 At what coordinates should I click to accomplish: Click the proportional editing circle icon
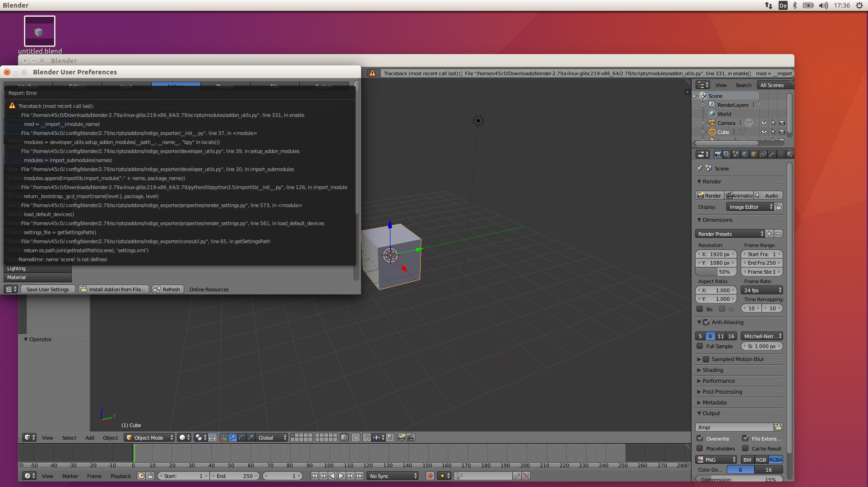tap(356, 437)
